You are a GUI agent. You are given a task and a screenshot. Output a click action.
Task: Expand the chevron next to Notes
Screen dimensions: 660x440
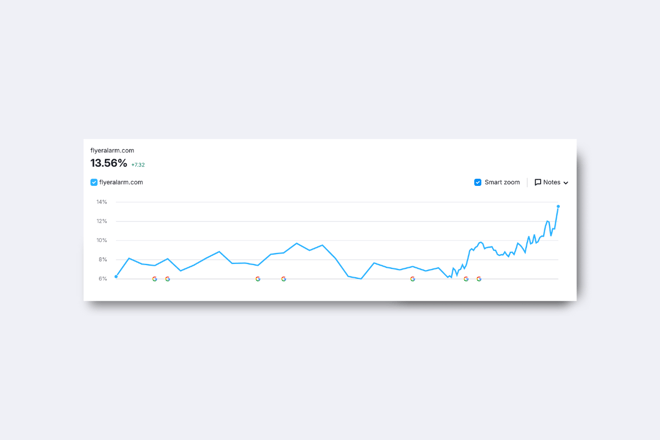pyautogui.click(x=566, y=183)
